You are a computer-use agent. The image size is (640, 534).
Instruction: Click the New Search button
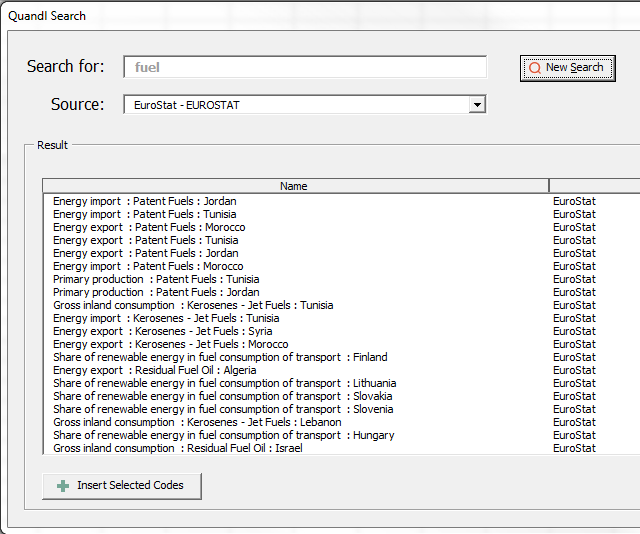coord(567,68)
